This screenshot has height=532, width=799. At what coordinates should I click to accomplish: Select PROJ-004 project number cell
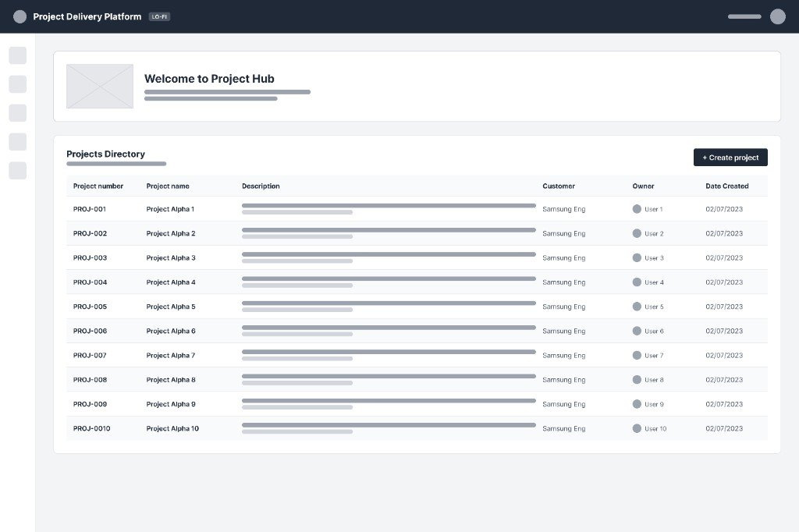tap(91, 282)
